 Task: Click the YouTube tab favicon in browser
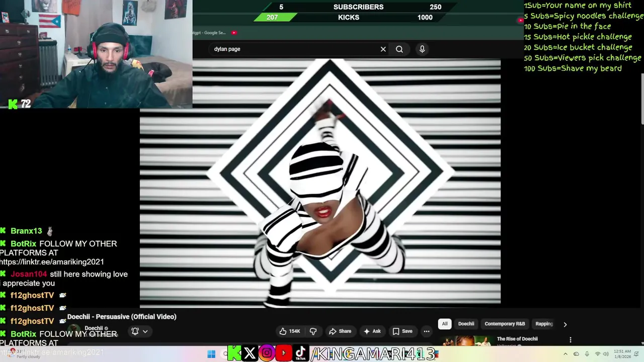234,33
